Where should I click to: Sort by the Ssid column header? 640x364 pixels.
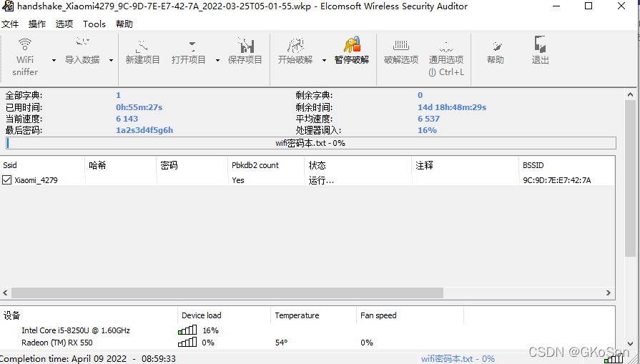[42, 165]
